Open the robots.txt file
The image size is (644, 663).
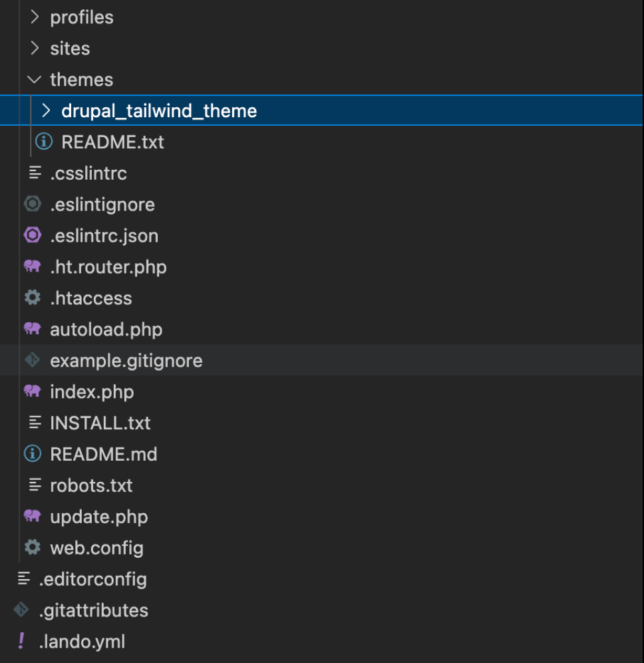tap(91, 485)
